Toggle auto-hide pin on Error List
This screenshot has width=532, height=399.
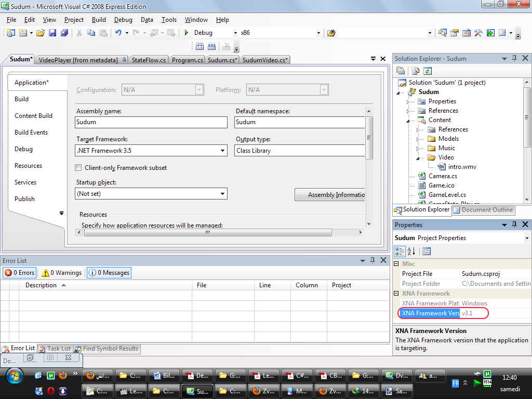[x=373, y=260]
